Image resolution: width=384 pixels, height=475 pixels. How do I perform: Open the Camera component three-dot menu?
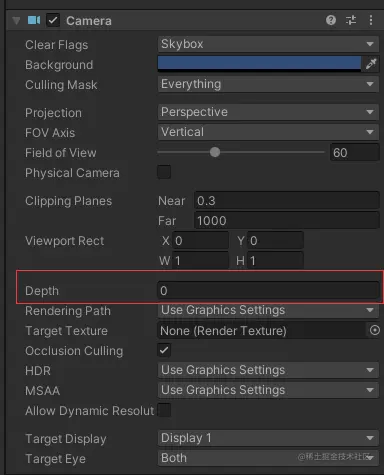(x=371, y=20)
